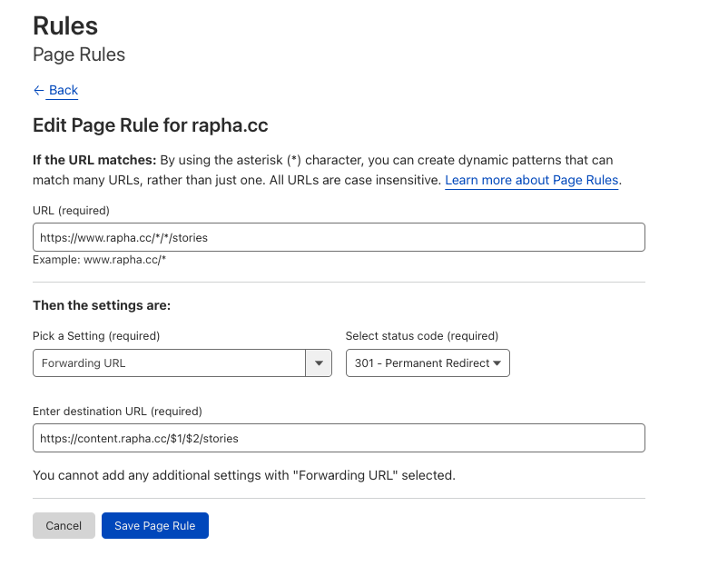
Task: Click Save Page Rule button
Action: (x=155, y=526)
